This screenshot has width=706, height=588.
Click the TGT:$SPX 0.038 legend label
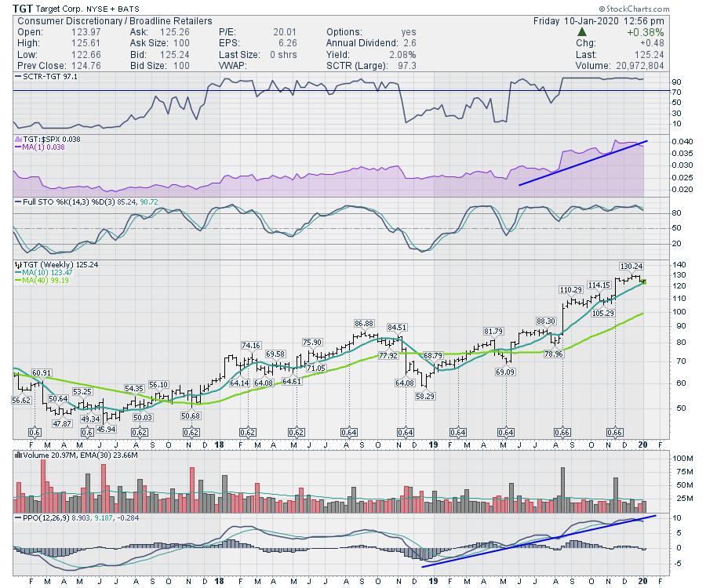click(x=52, y=140)
